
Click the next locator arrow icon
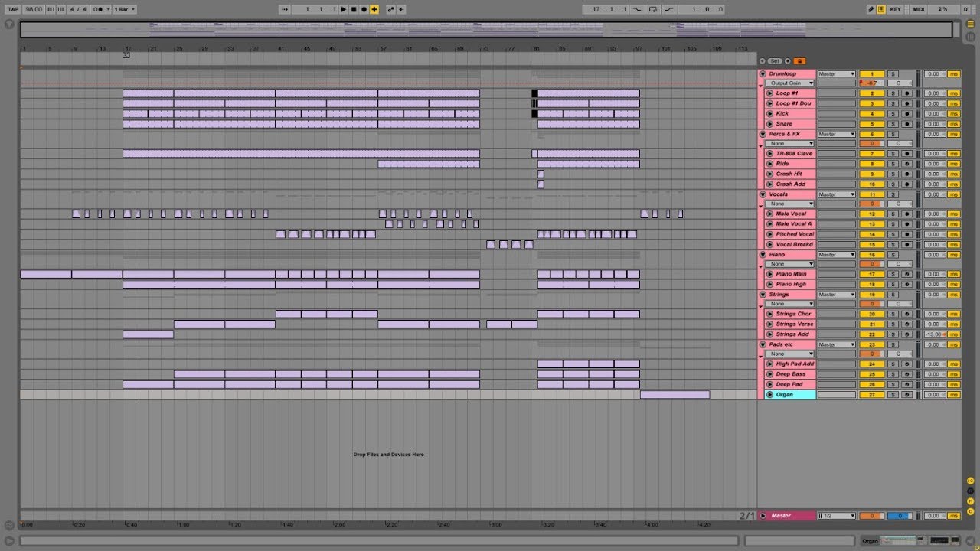coord(788,61)
